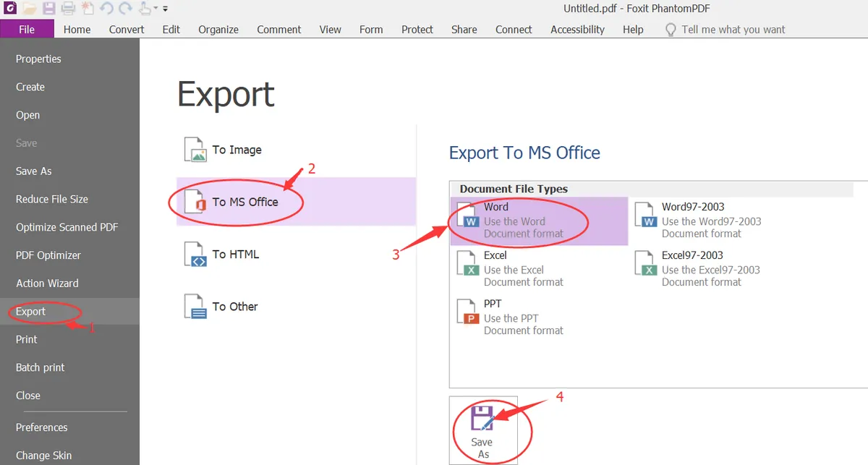The image size is (868, 465).
Task: Select Properties in the File sidebar
Action: tap(69, 59)
